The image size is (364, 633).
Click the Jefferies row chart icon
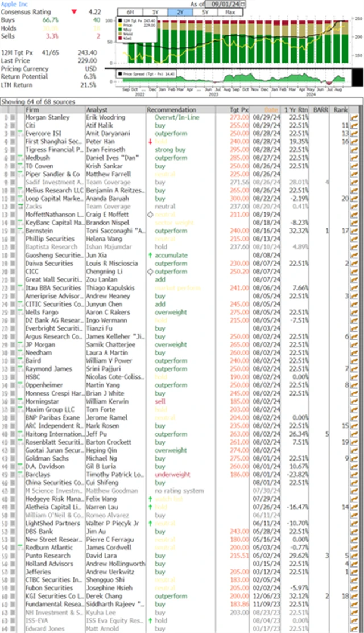[x=354, y=572]
